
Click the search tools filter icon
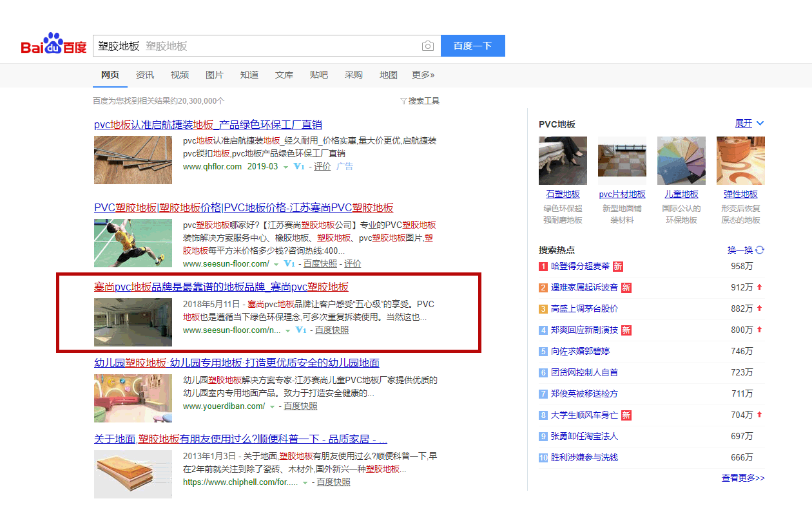pyautogui.click(x=403, y=101)
